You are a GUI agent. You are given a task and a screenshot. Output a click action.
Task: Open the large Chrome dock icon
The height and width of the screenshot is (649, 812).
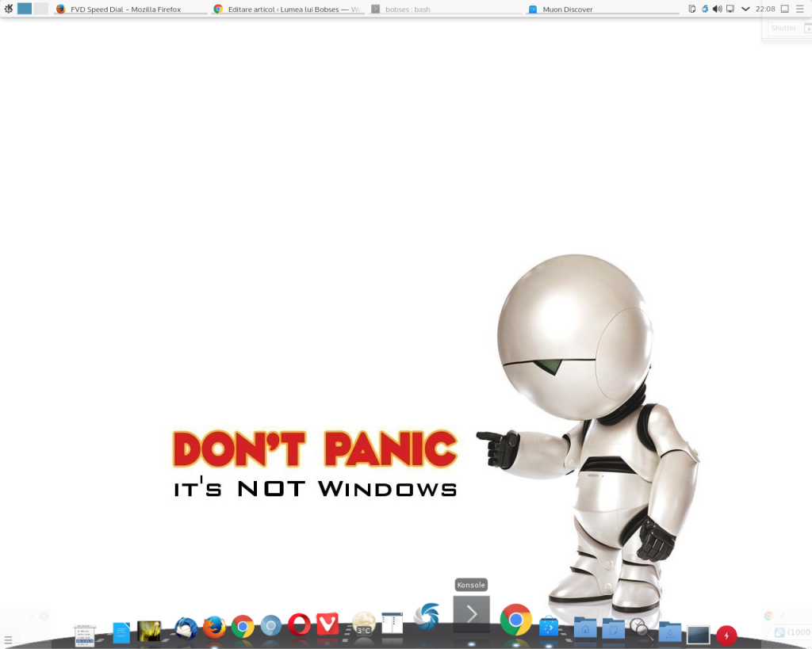pos(515,620)
